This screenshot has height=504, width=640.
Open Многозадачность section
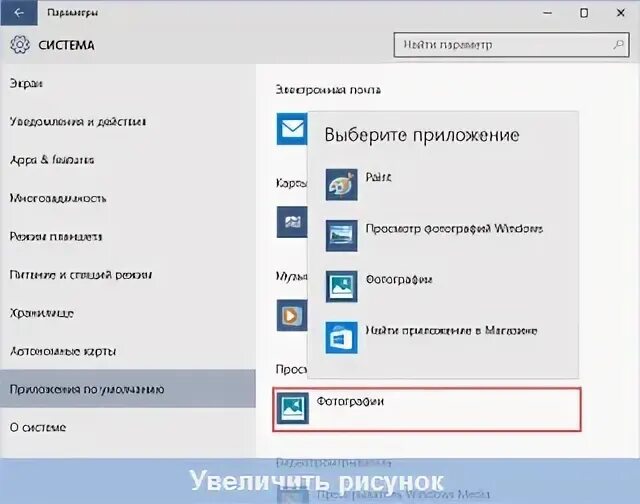(x=128, y=198)
